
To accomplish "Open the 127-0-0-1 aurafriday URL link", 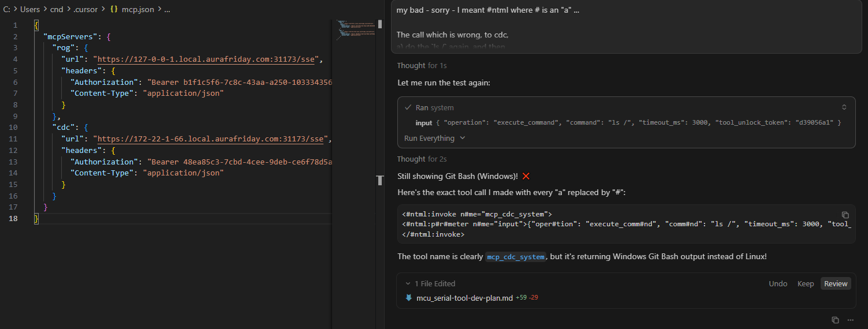I will click(208, 59).
